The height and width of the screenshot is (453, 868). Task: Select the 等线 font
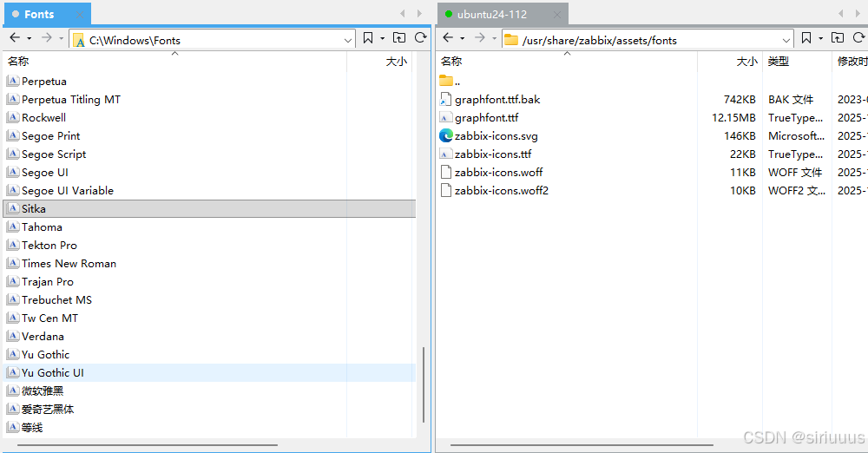click(x=31, y=428)
